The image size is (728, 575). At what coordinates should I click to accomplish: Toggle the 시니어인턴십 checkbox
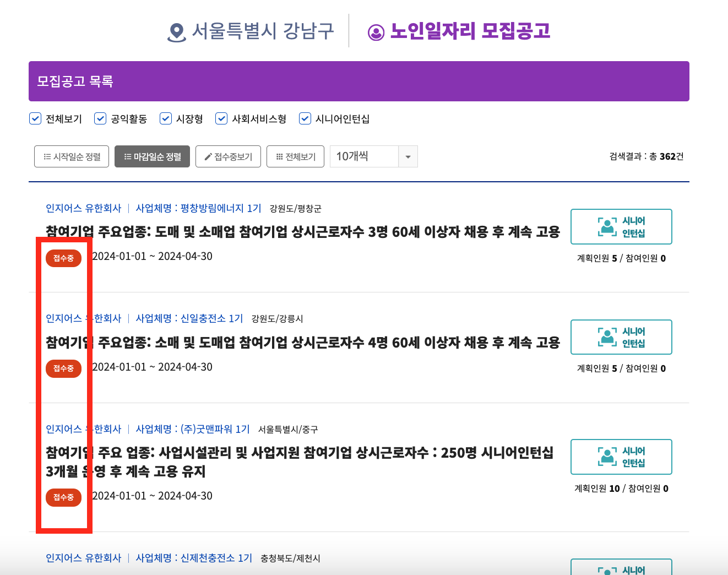pos(305,118)
